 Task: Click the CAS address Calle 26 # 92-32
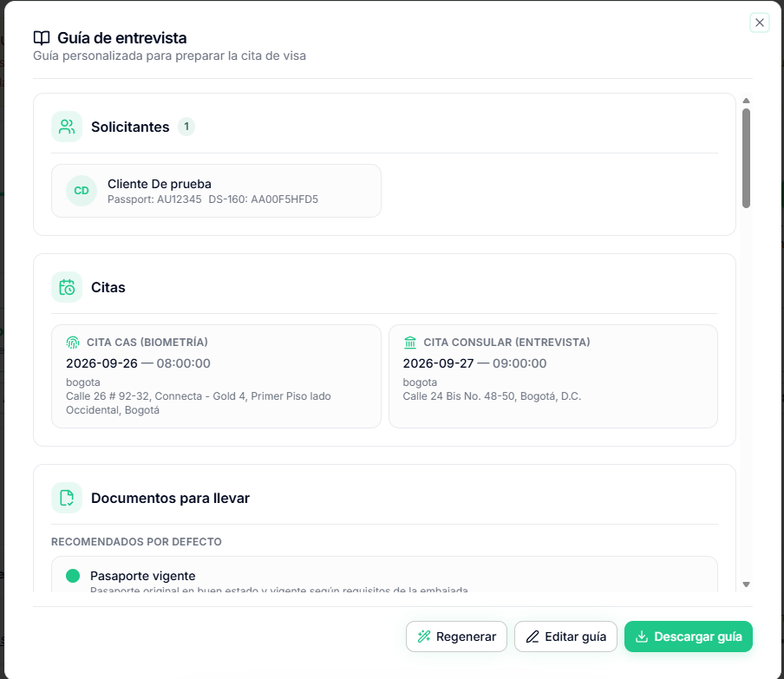coord(199,403)
